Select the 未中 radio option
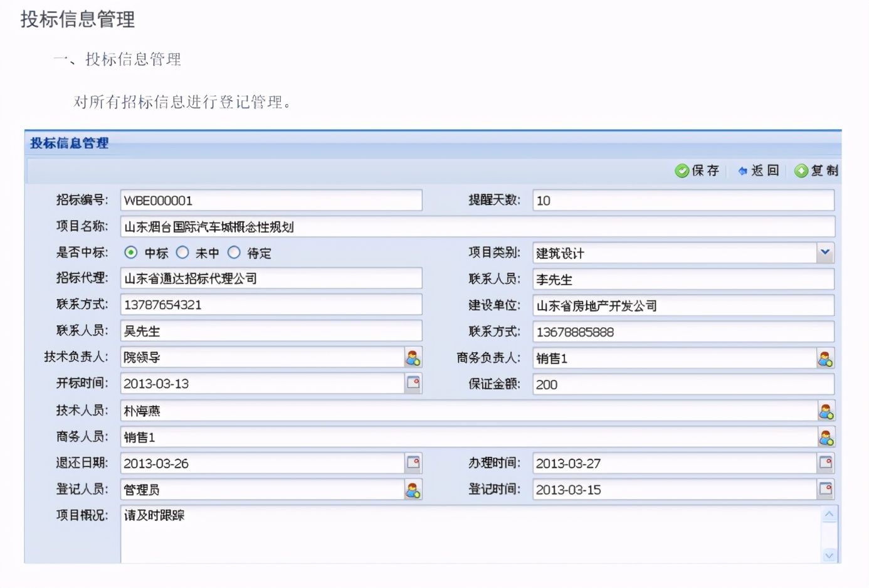Viewport: 869px width, 588px height. pos(182,252)
